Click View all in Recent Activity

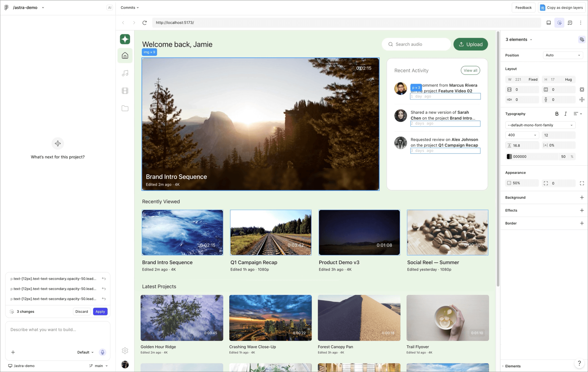[470, 70]
